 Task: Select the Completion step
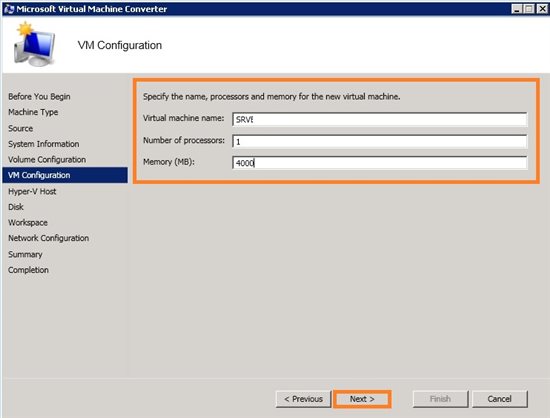[x=28, y=270]
